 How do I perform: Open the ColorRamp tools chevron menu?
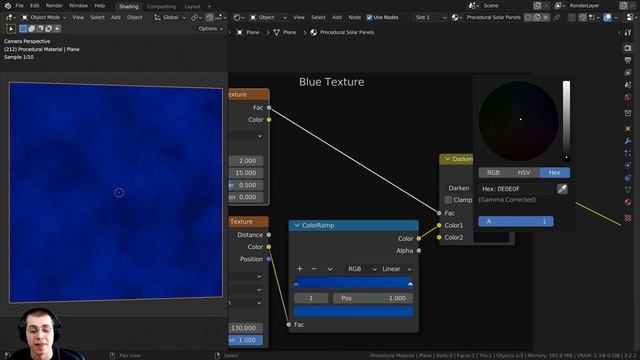330,269
